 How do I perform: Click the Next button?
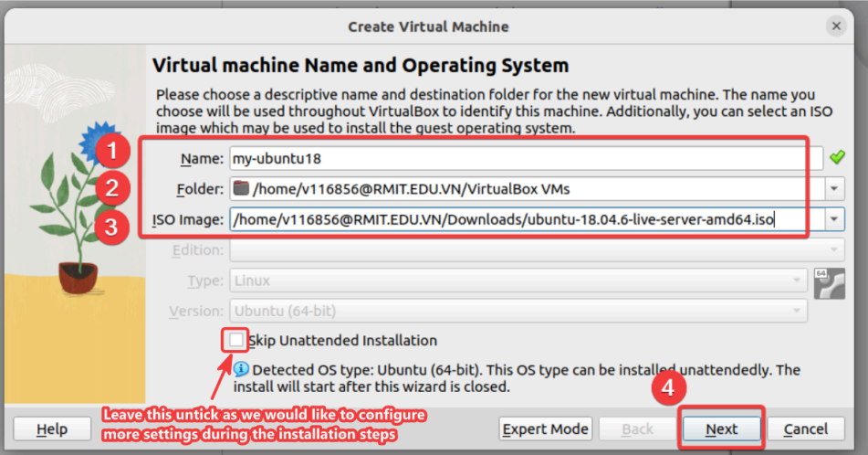(721, 429)
